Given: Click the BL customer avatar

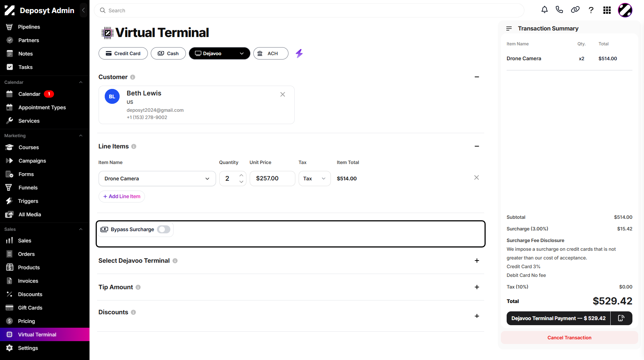Looking at the screenshot, I should (112, 97).
